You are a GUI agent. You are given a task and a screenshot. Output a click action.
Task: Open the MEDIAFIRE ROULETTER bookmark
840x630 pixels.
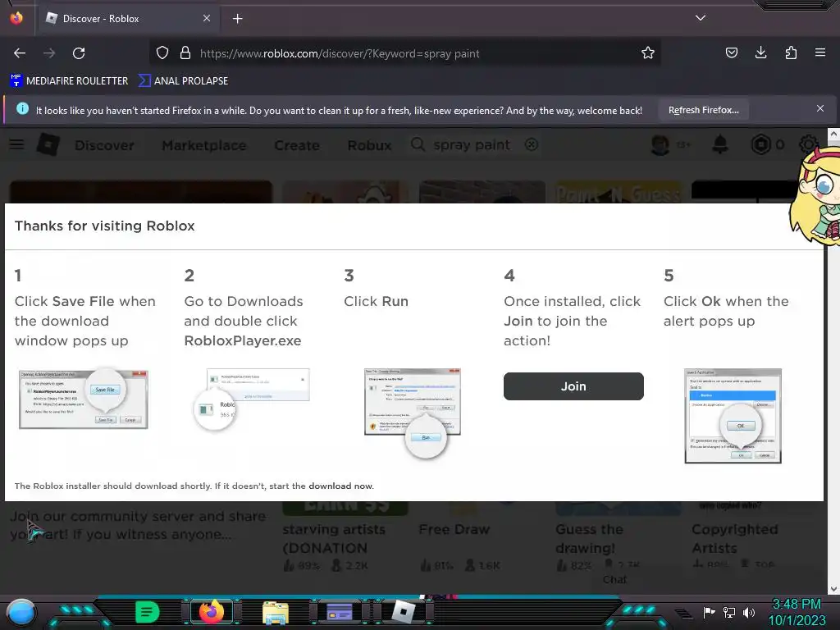coord(70,81)
